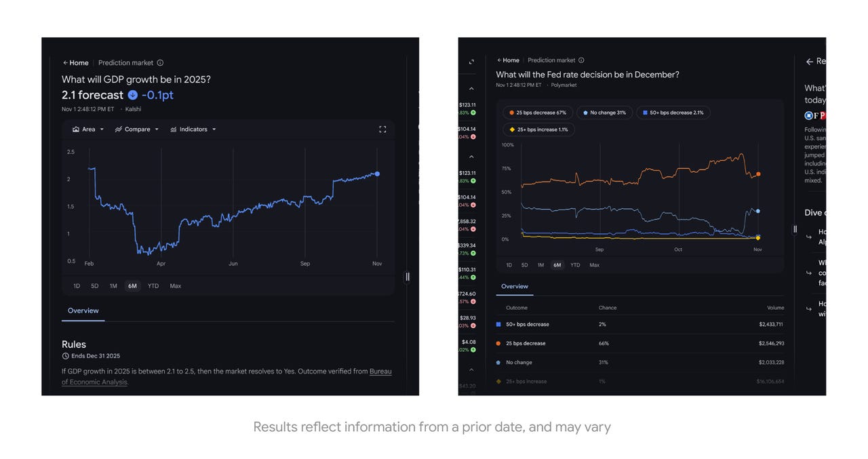Toggle the No change 31% series chip
Viewport: 868px width, 459px height.
coord(604,113)
